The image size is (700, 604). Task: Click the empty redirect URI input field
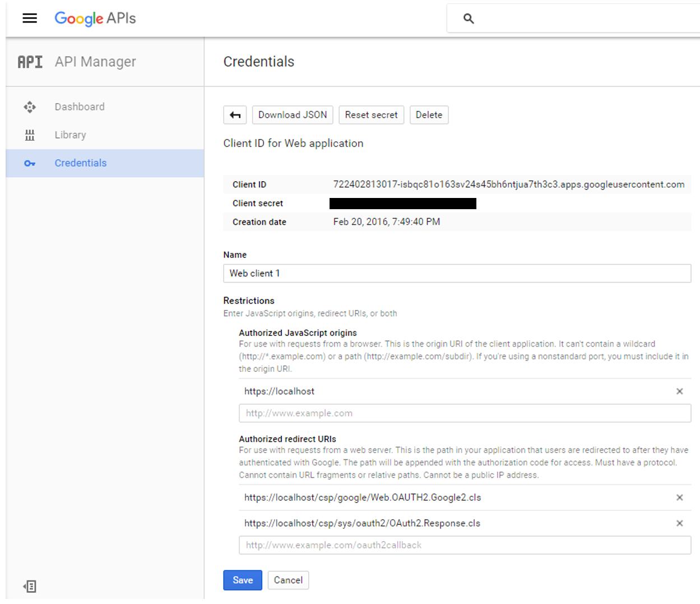tap(465, 545)
